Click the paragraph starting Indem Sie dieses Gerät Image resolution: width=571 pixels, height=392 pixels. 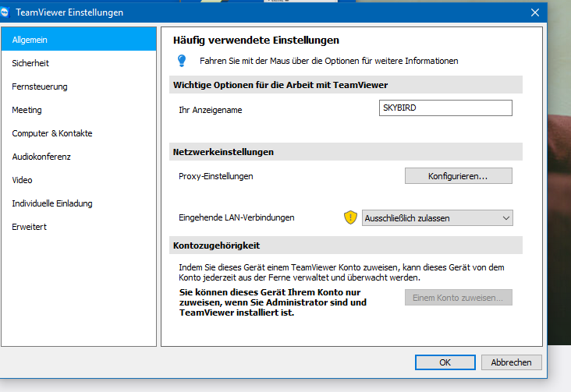tap(341, 272)
